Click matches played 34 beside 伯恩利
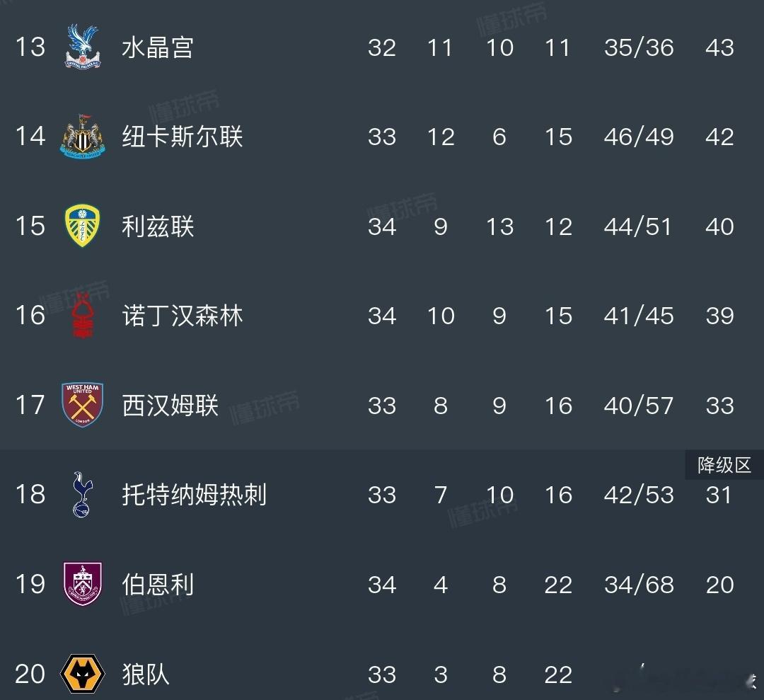The width and height of the screenshot is (764, 700). (382, 585)
